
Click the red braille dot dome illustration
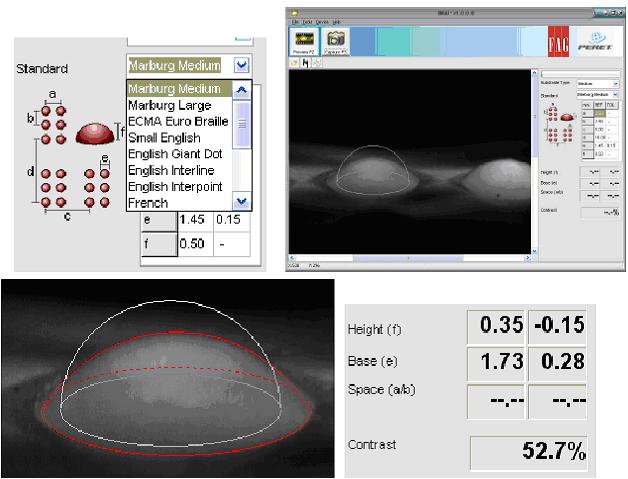[96, 131]
